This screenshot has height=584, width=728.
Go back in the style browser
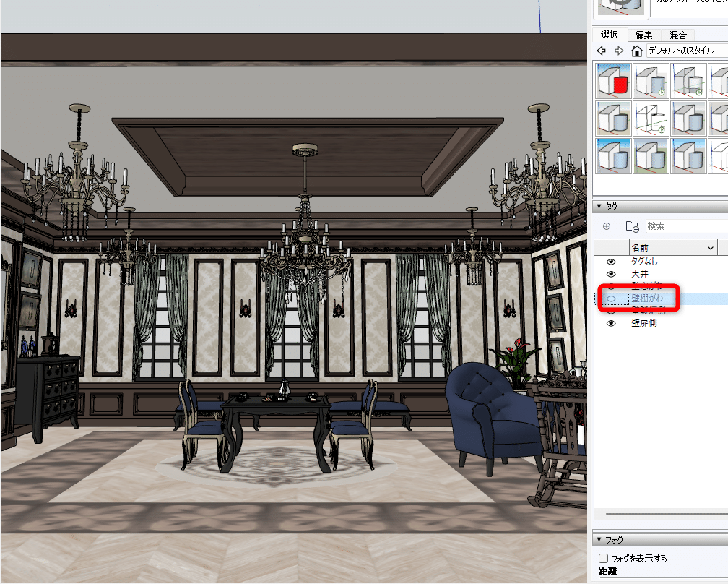click(x=601, y=51)
